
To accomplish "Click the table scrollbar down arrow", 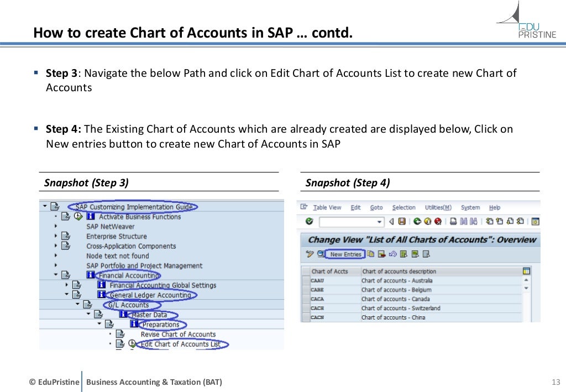I will [x=526, y=289].
